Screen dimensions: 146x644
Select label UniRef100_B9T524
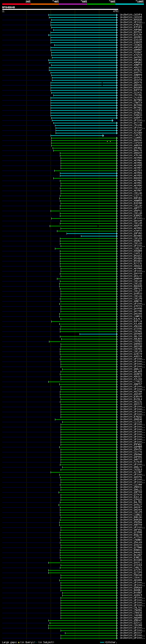coord(131,32)
